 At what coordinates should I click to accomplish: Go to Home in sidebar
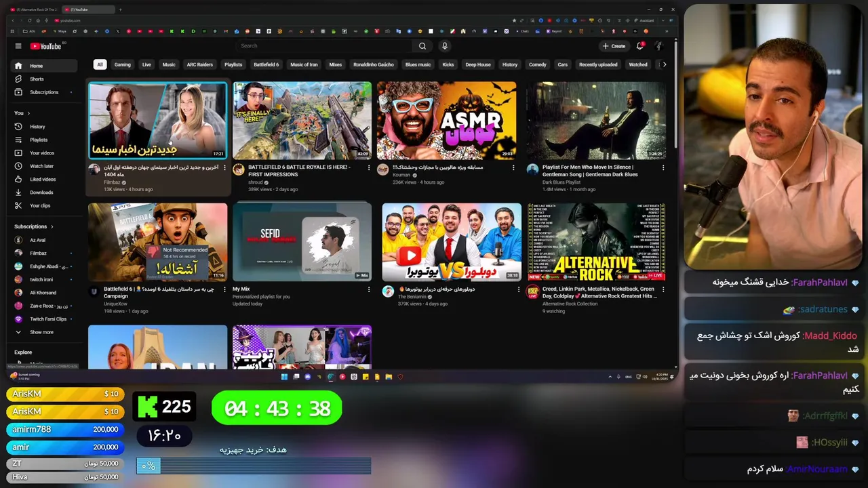point(45,66)
